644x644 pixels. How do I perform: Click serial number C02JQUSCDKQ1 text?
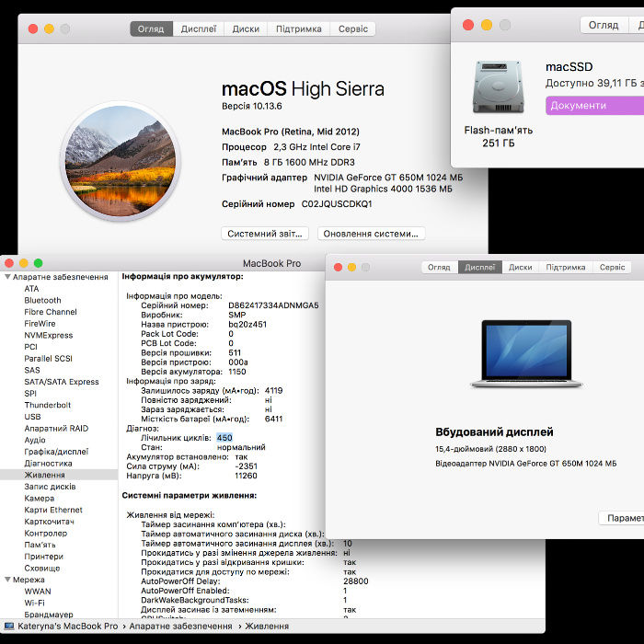(x=337, y=204)
